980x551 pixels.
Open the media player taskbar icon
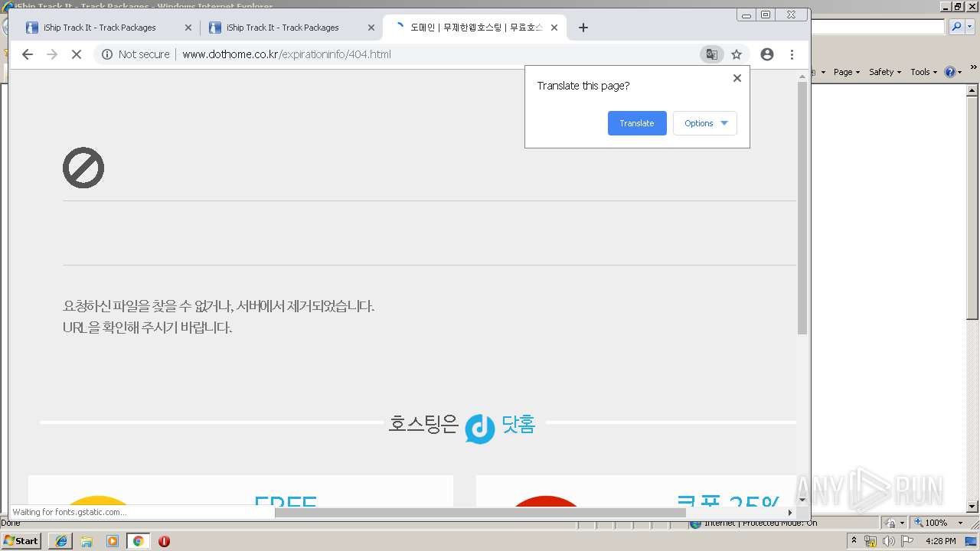point(113,541)
